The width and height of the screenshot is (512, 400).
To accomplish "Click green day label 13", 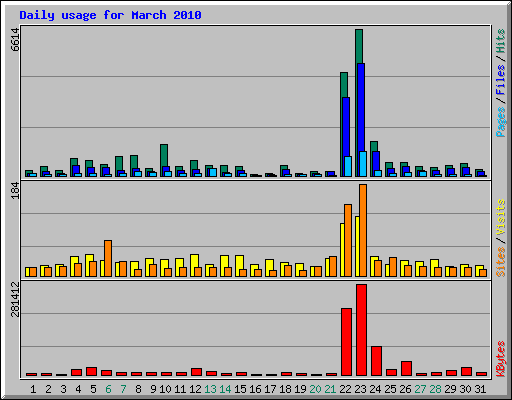I will (210, 389).
